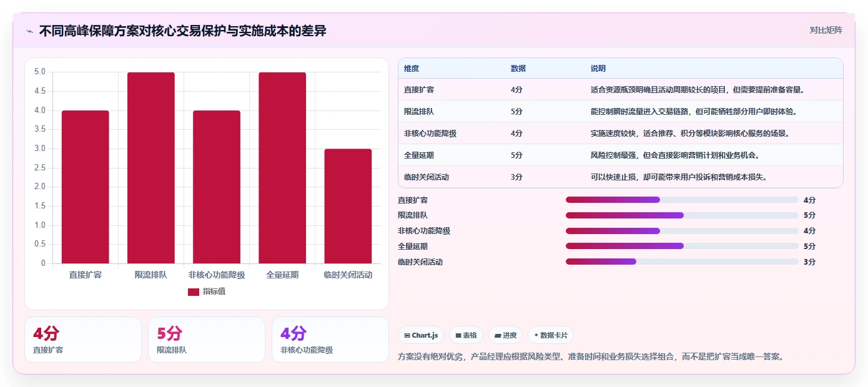Image resolution: width=868 pixels, height=387 pixels.
Task: Click the 说明 column header
Action: (598, 68)
